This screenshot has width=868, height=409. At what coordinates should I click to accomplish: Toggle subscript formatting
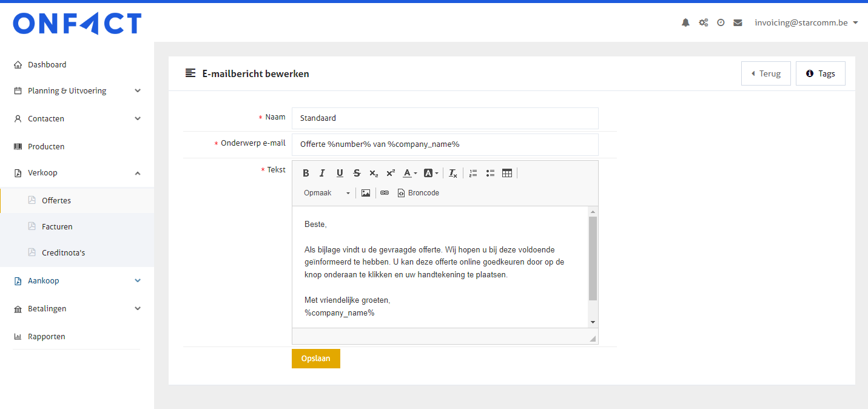click(374, 173)
